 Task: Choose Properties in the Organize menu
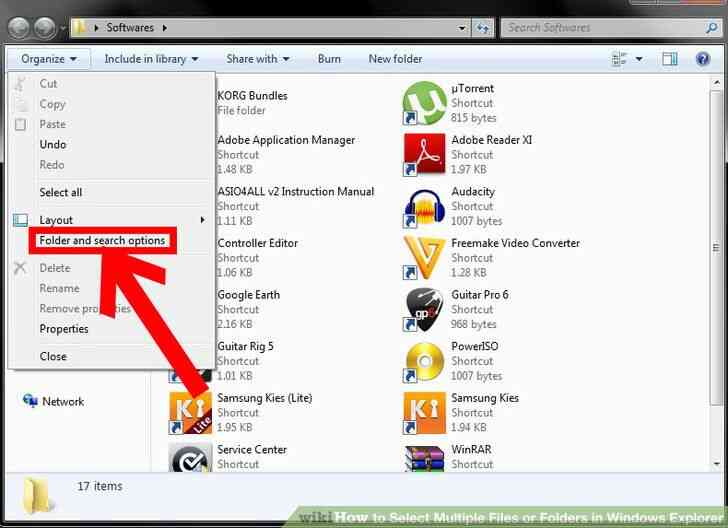click(x=64, y=329)
